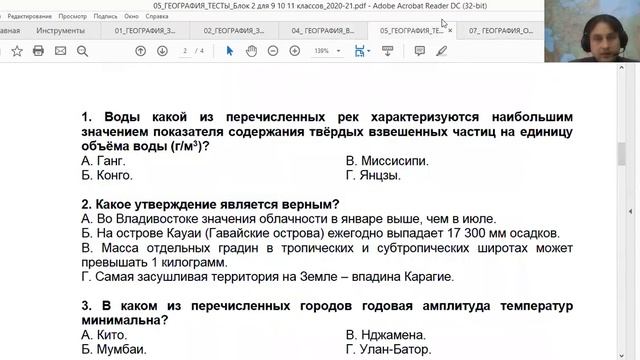Click the scroll up arrow of the vertical scrollbar
Viewport: 640px width, 360px height.
click(x=621, y=68)
